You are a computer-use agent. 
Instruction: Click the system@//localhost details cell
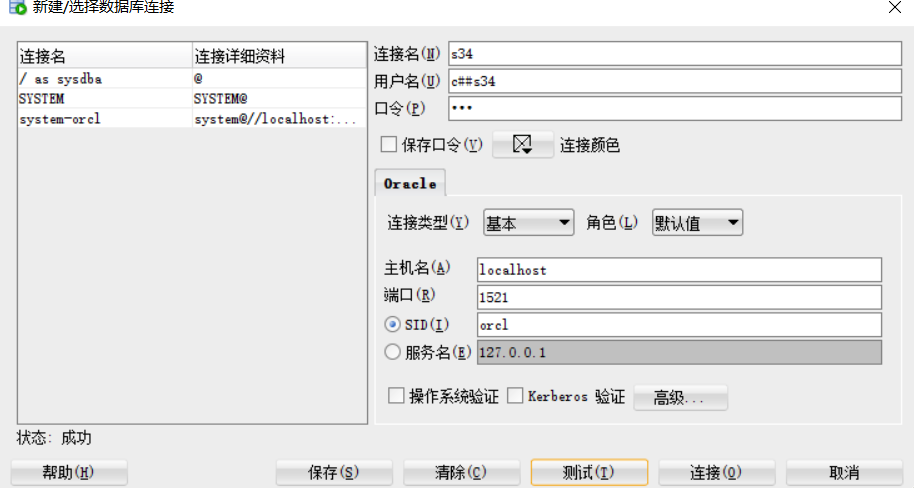pyautogui.click(x=279, y=118)
